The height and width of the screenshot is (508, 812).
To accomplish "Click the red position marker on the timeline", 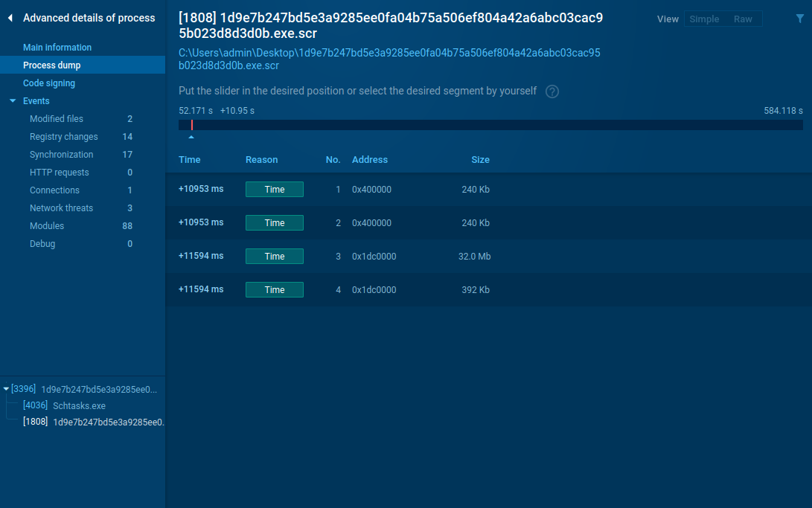I will coord(191,125).
